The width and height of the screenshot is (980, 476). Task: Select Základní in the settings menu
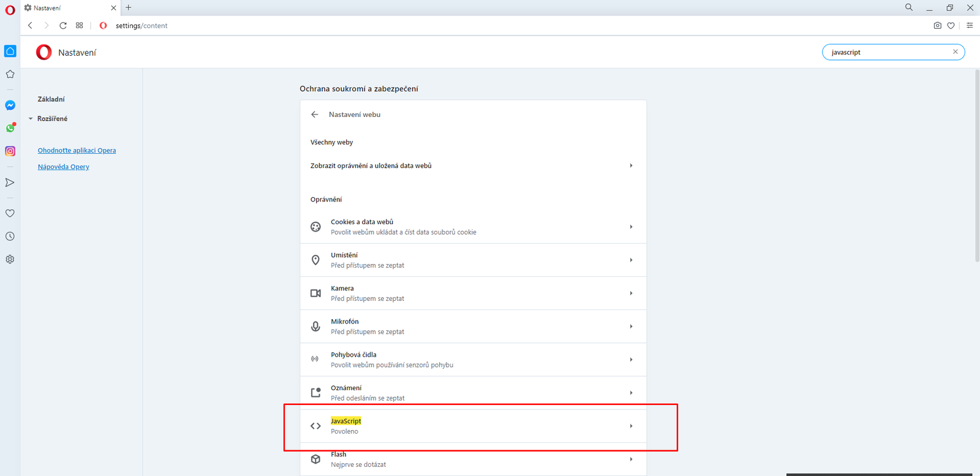pyautogui.click(x=51, y=99)
